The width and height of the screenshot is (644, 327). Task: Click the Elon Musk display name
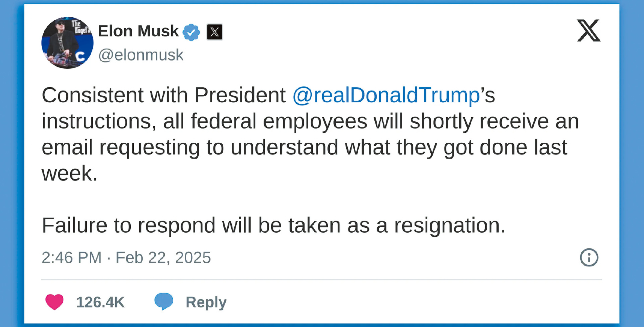pyautogui.click(x=138, y=31)
